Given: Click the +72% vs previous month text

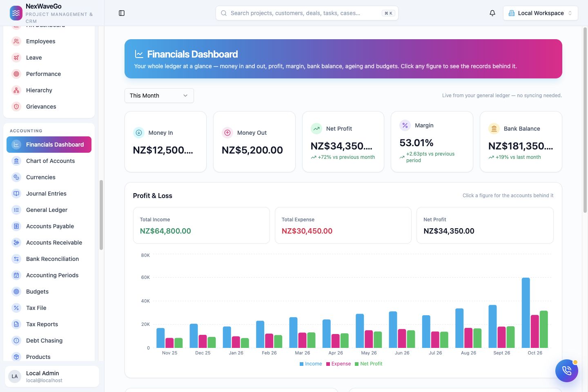Looking at the screenshot, I should coord(346,157).
